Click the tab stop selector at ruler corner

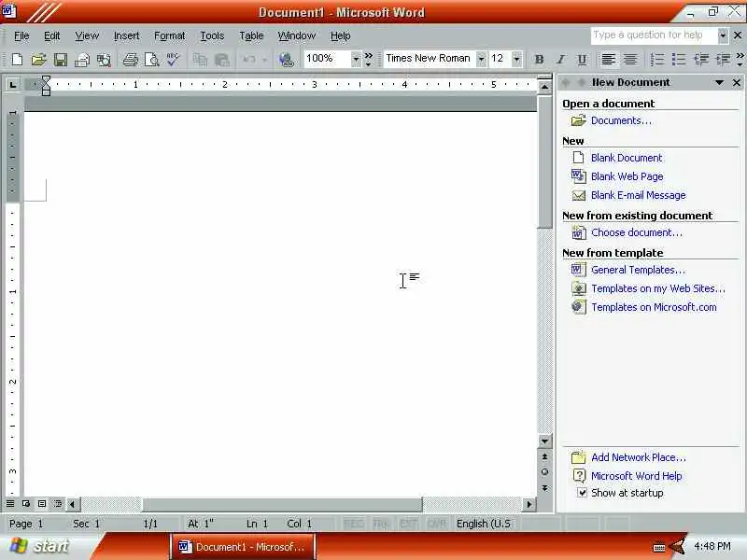click(12, 85)
